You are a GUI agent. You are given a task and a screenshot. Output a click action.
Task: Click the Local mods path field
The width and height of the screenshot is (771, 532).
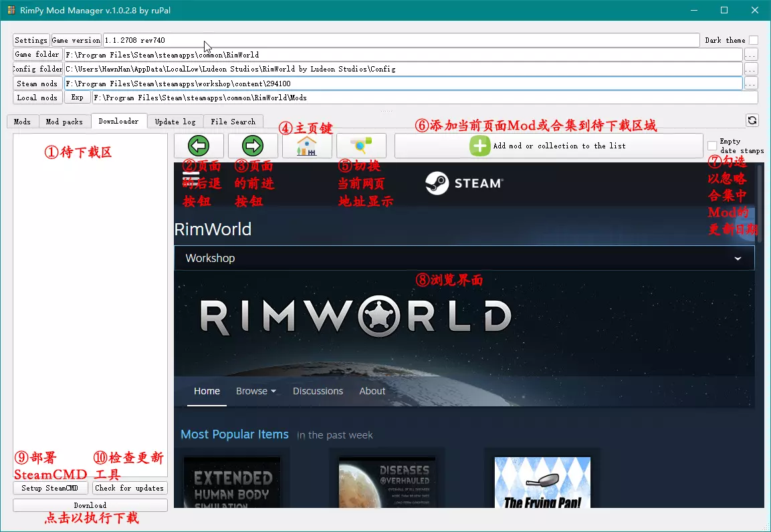click(425, 98)
